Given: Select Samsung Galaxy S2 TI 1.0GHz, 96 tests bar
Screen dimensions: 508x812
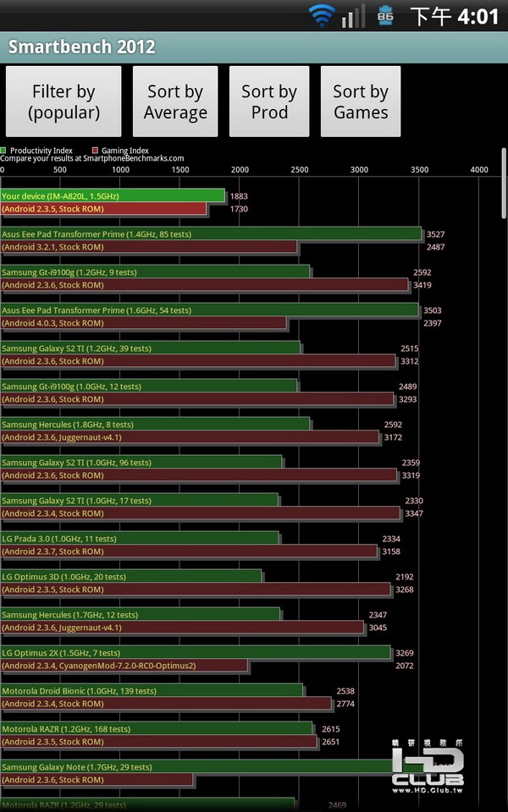Looking at the screenshot, I should coord(141,463).
